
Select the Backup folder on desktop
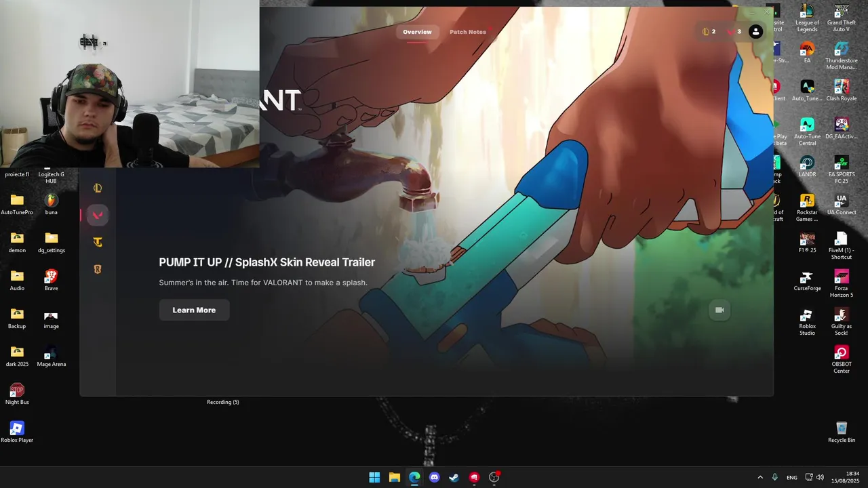[x=17, y=318]
